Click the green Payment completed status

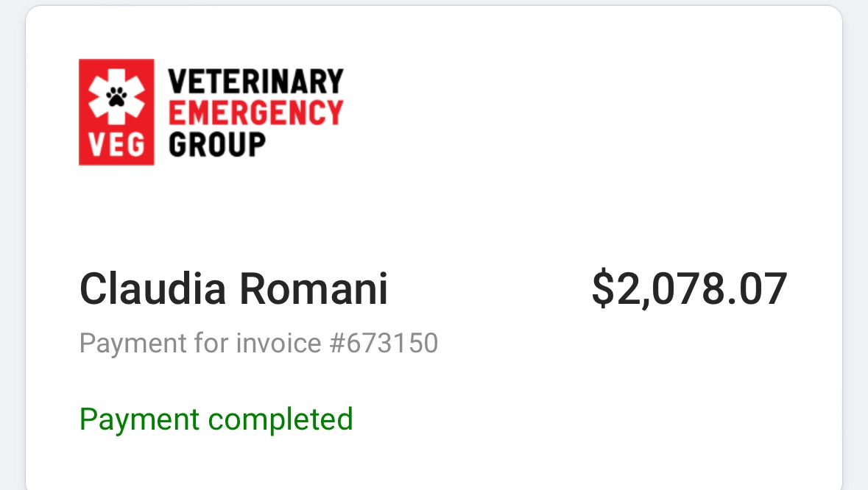[x=216, y=419]
